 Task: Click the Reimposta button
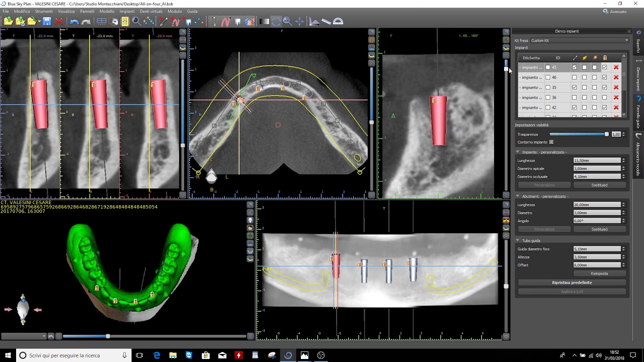click(x=599, y=274)
